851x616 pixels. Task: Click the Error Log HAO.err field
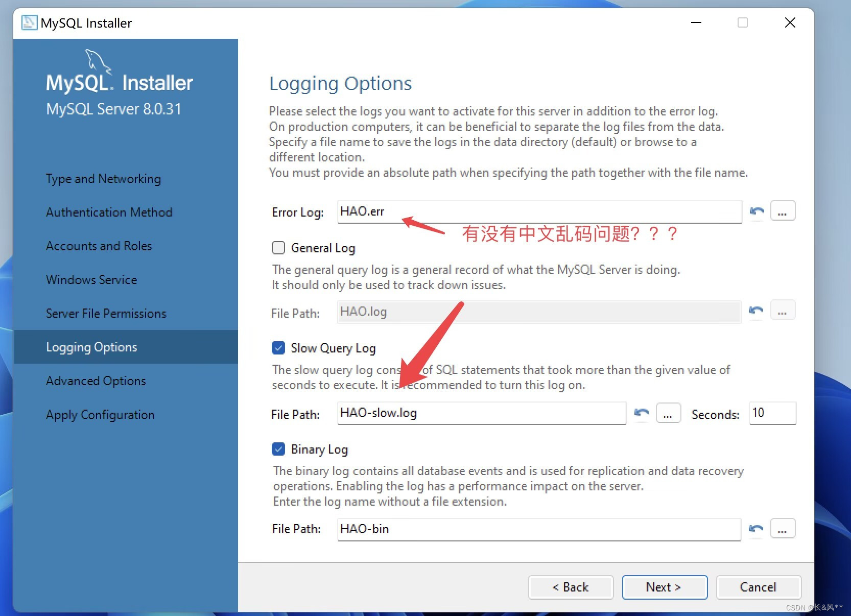(539, 211)
